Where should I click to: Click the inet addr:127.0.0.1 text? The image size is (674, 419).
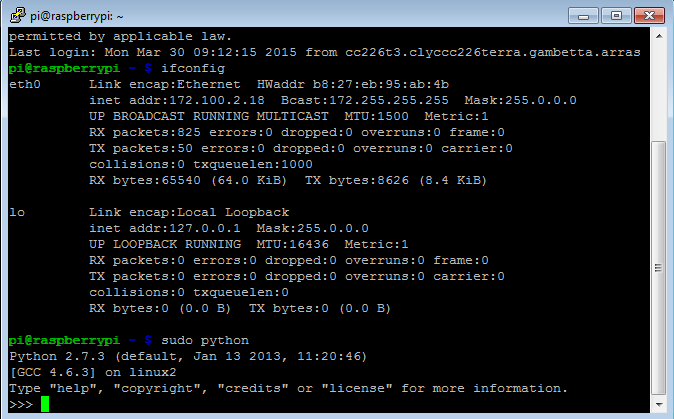pos(165,228)
